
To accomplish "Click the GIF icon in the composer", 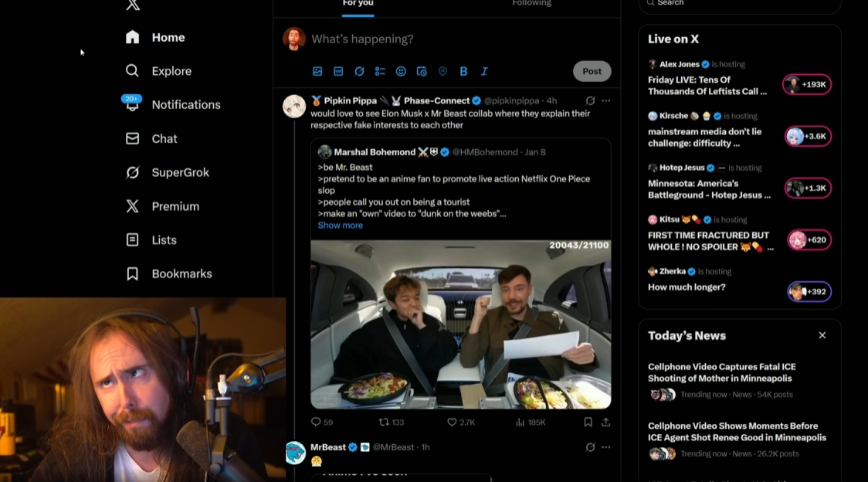I will pos(338,72).
